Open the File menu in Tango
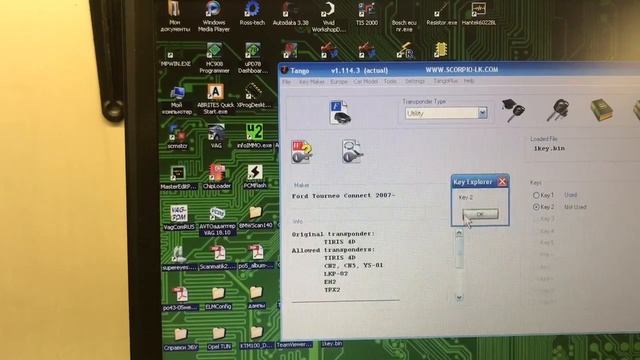This screenshot has width=640, height=360. tap(287, 82)
